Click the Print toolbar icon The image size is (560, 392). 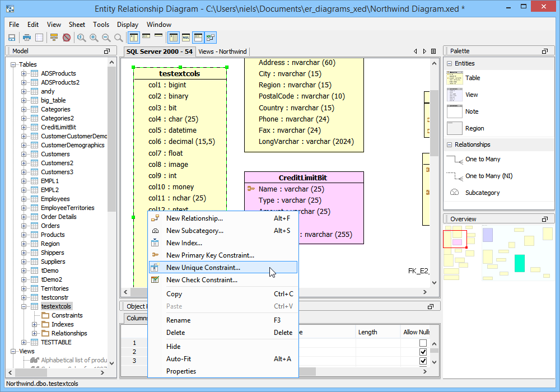point(26,38)
